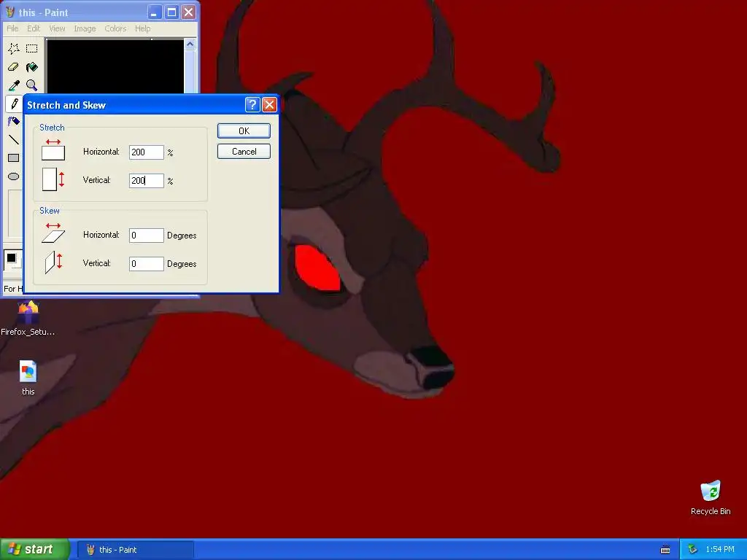Click the system tray notification icon
Viewport: 747px width, 560px height.
[x=692, y=550]
